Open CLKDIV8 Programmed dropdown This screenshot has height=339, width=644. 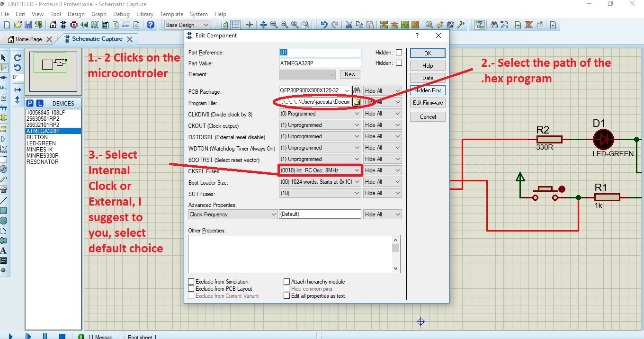[320, 114]
